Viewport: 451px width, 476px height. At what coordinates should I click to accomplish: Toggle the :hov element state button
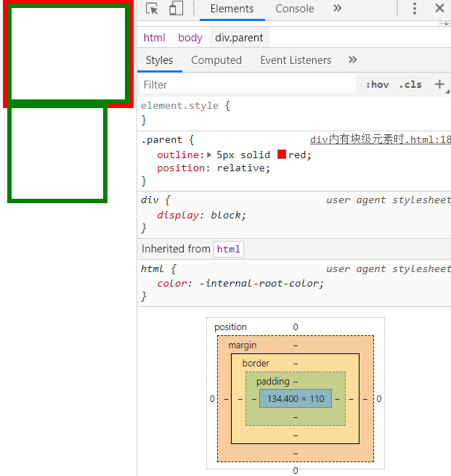tap(378, 84)
